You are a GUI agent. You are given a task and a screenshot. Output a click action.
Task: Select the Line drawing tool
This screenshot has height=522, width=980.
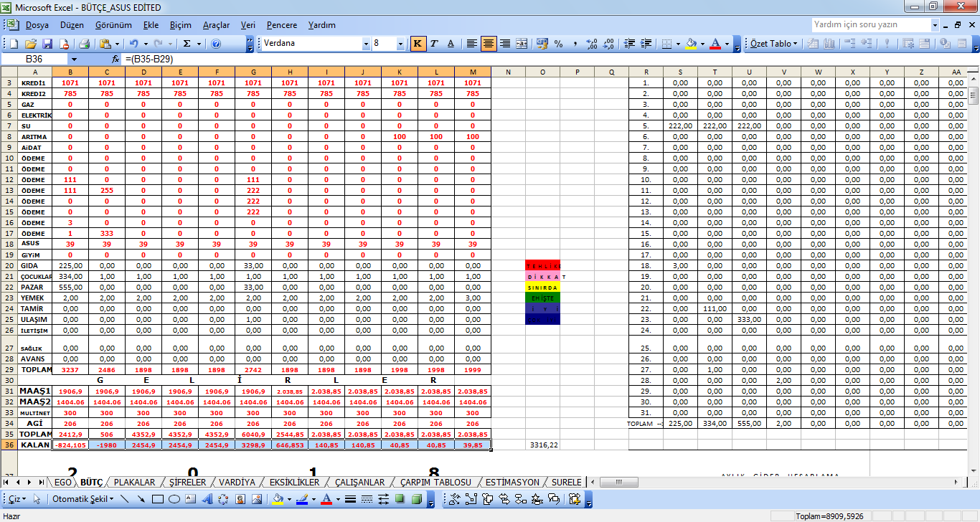(x=126, y=498)
